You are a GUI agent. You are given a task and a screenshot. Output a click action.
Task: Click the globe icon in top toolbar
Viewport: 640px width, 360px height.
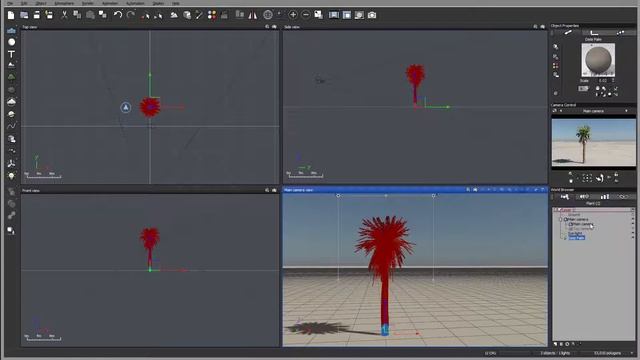click(268, 15)
